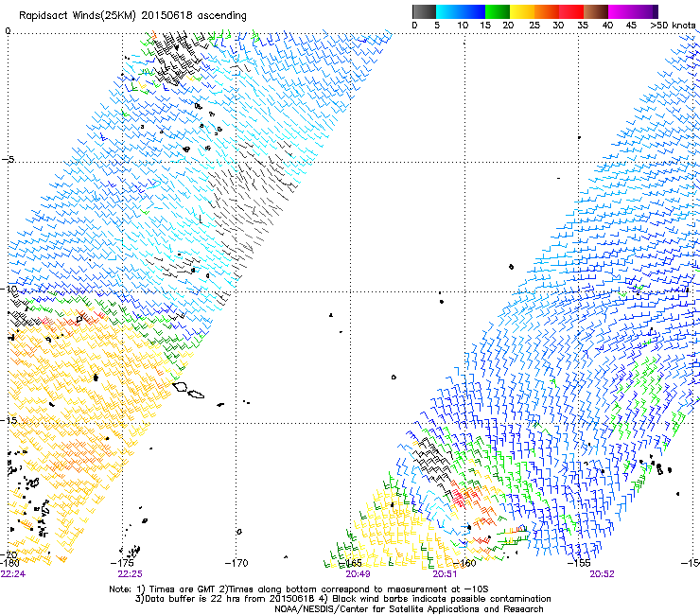Click the 20:49 pass time label
Viewport: 700px width, 615px height.
coord(358,574)
